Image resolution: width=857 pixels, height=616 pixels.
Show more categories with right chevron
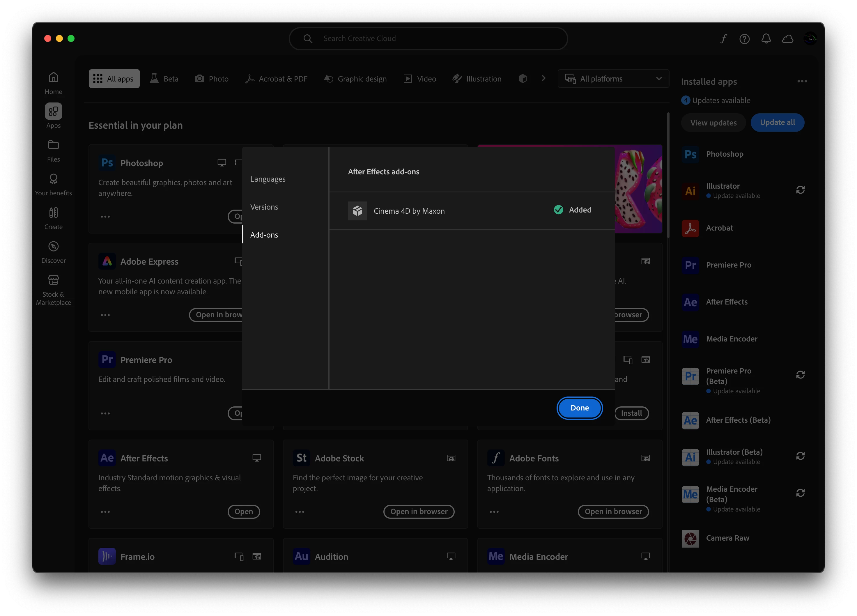(543, 78)
